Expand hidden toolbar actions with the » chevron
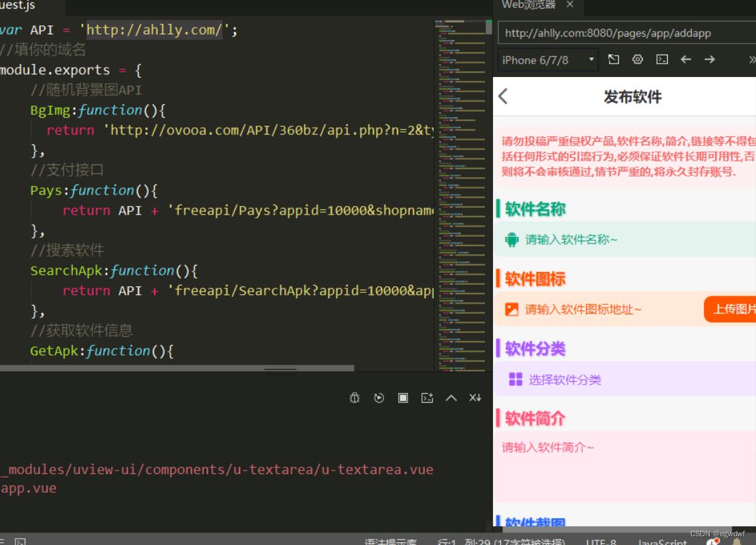 tap(751, 60)
